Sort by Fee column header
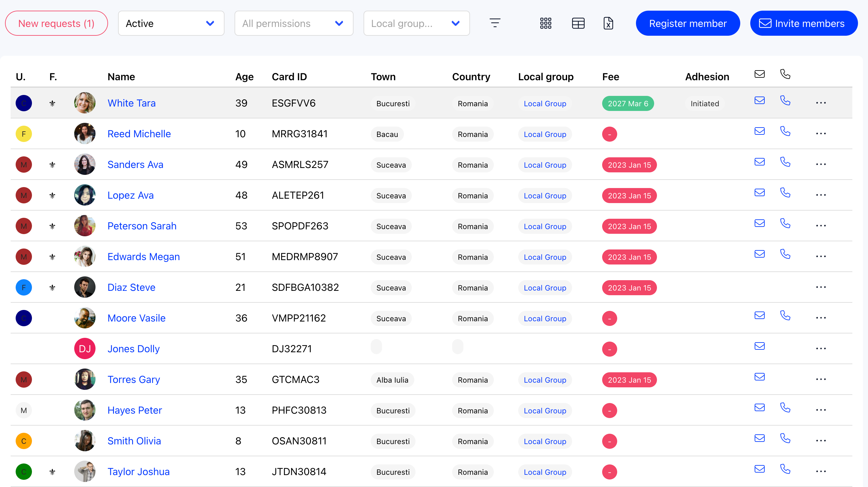868x487 pixels. tap(610, 77)
